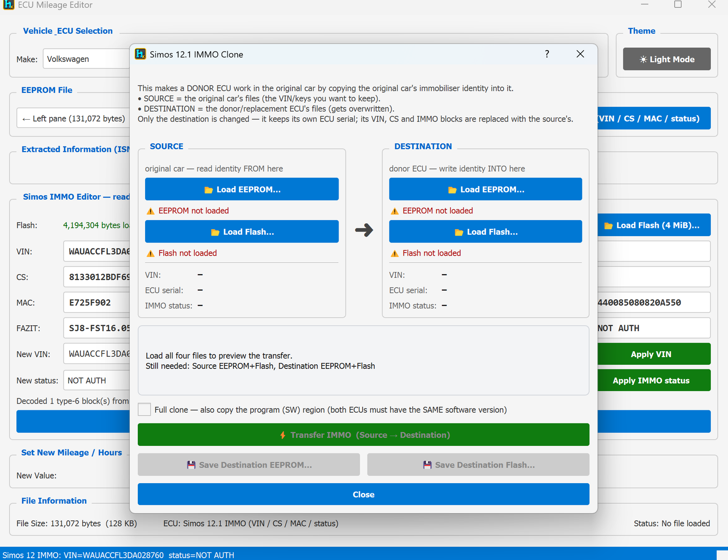Screen dimensions: 728x560
Task: Click 'ECU: Simos 12.1 IMMO' file info text
Action: click(x=251, y=523)
